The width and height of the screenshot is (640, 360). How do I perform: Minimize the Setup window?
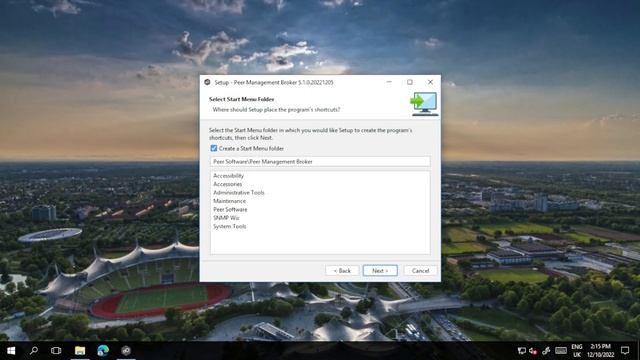[389, 82]
